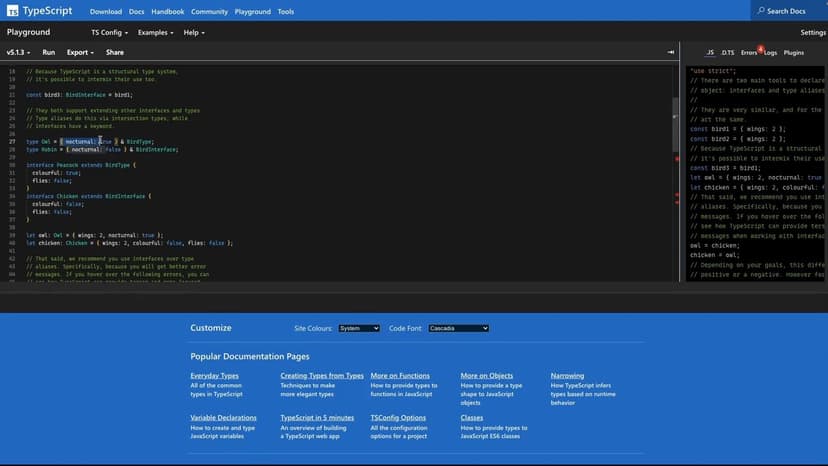Click Playground in the top navigation bar

pos(252,12)
